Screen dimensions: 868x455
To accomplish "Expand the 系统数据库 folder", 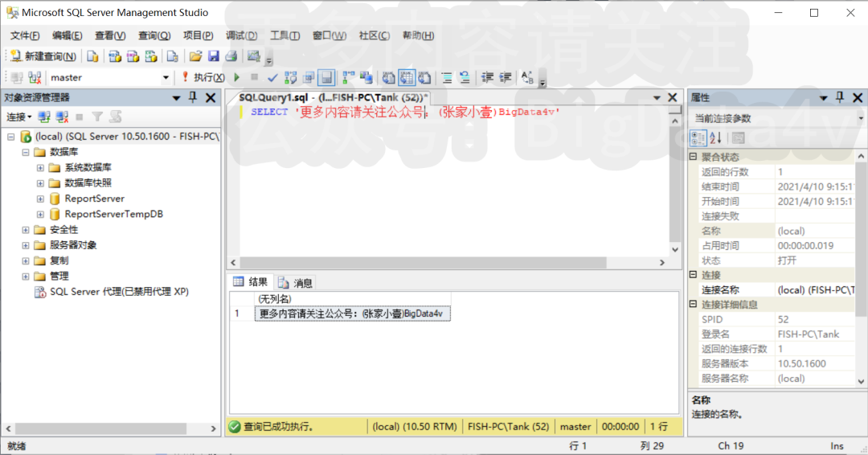I will (40, 167).
